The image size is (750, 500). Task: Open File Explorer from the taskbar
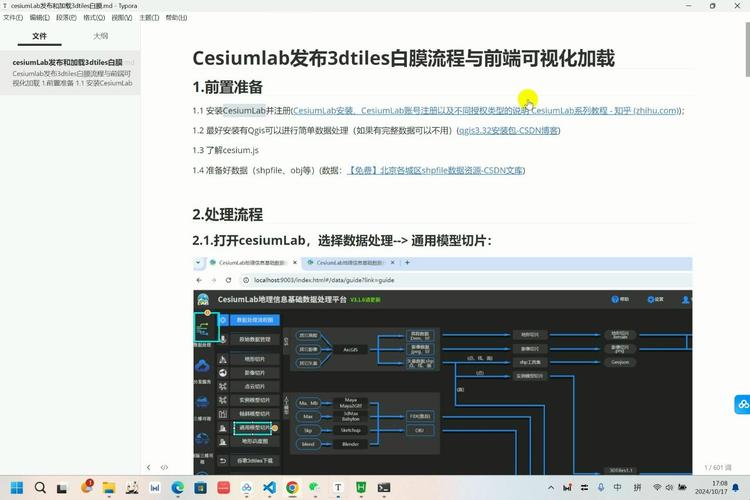(109, 488)
